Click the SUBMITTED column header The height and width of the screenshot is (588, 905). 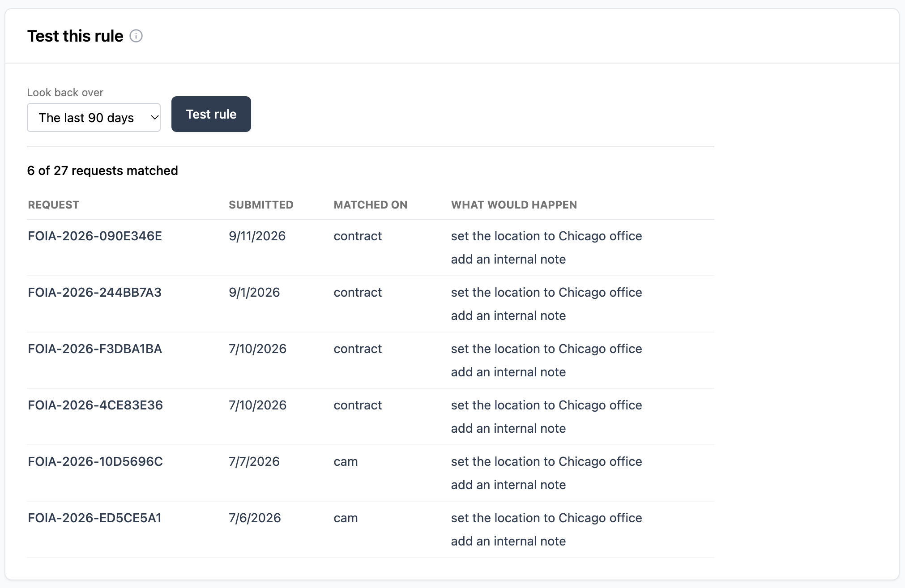pos(261,205)
